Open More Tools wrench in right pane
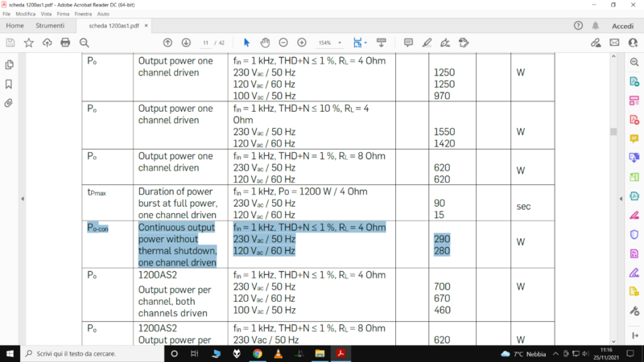Image resolution: width=644 pixels, height=362 pixels. (634, 311)
